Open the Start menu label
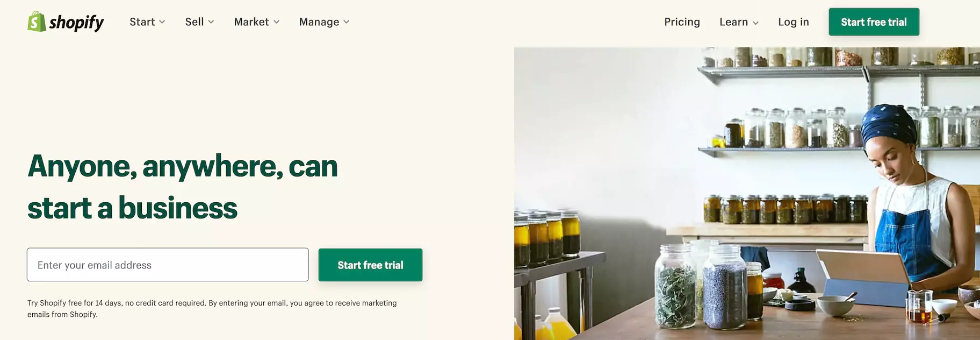The image size is (980, 340). pos(142,22)
